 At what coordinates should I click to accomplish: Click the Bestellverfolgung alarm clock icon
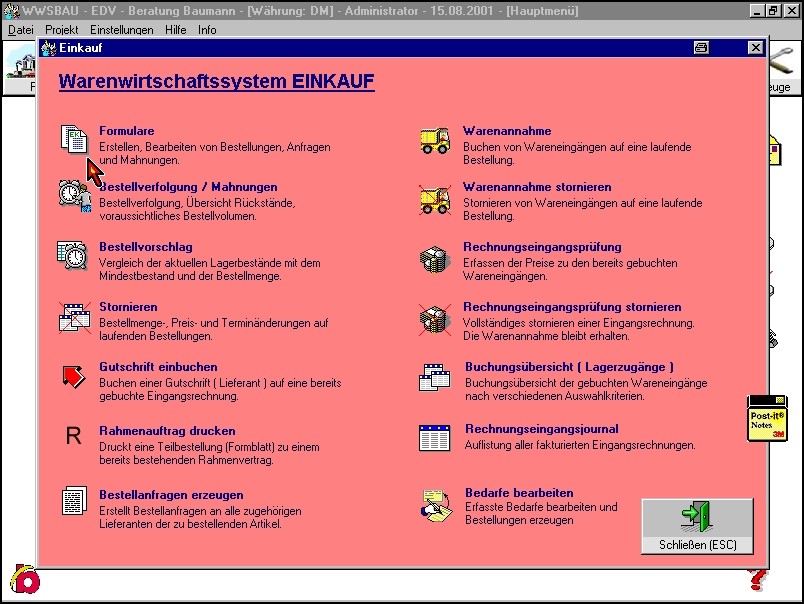74,195
